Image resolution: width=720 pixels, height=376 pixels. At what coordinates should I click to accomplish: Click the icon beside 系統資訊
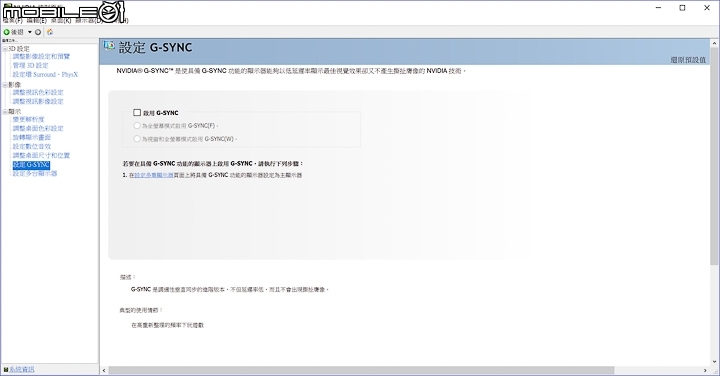pos(6,369)
